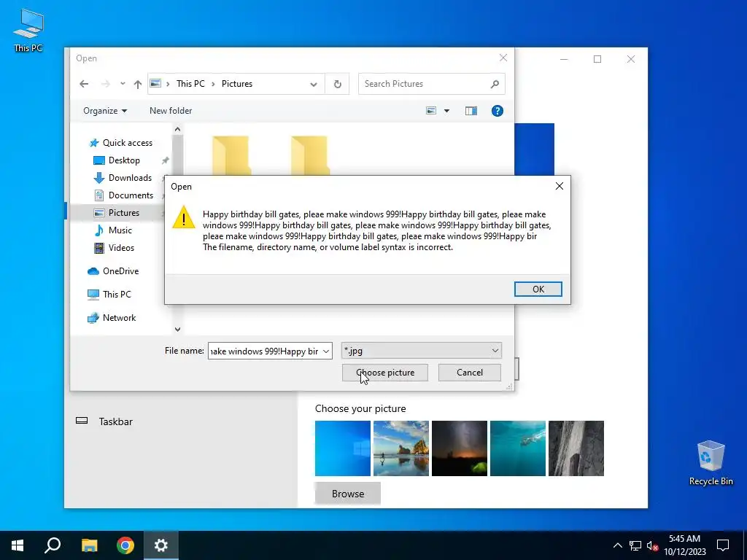Screen dimensions: 747x560
Task: Click navigation pane scroll up arrow
Action: 177,129
